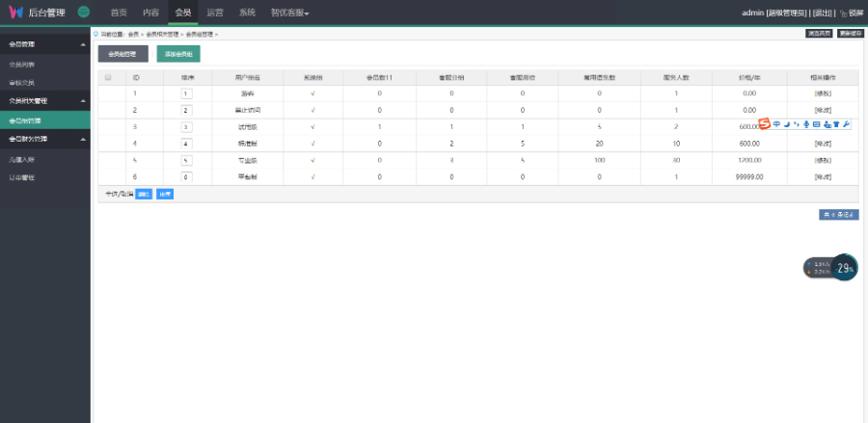Image resolution: width=868 pixels, height=423 pixels.
Task: Open the 智优客服 dropdown menu
Action: [289, 13]
